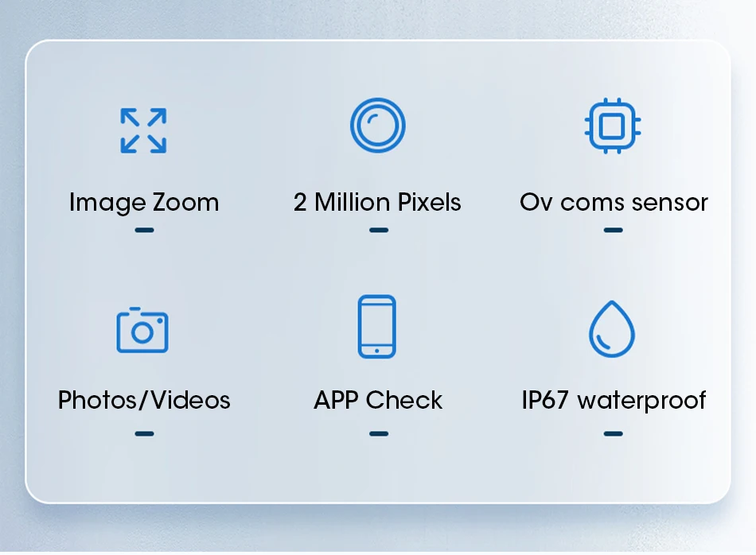Select the "APP Check" text
Image resolution: width=756 pixels, height=555 pixels.
pyautogui.click(x=378, y=401)
